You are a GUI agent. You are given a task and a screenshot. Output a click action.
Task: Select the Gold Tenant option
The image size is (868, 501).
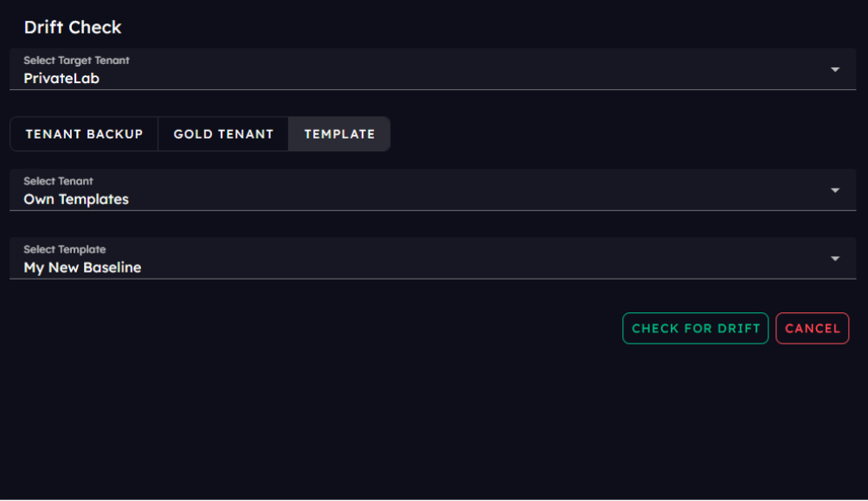(223, 134)
